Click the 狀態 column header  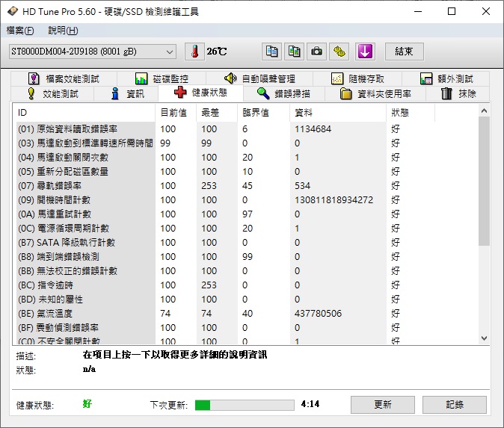(x=411, y=113)
